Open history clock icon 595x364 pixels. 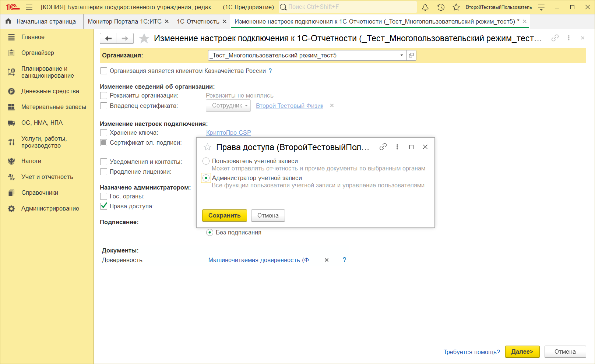pos(441,7)
